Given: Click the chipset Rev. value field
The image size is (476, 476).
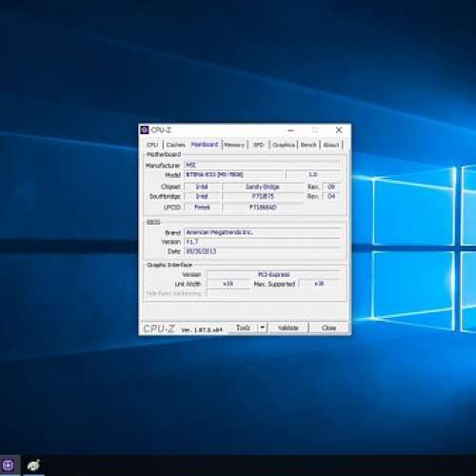Looking at the screenshot, I should pos(331,187).
